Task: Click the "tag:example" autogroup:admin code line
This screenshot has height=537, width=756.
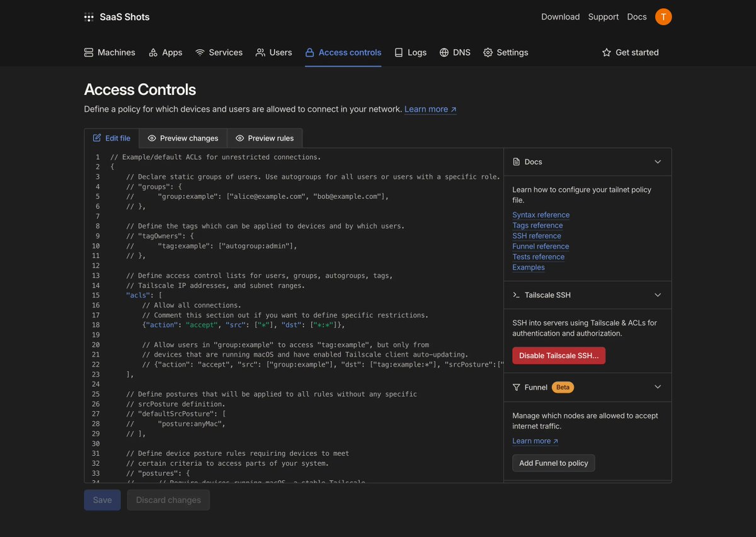Action: point(211,246)
